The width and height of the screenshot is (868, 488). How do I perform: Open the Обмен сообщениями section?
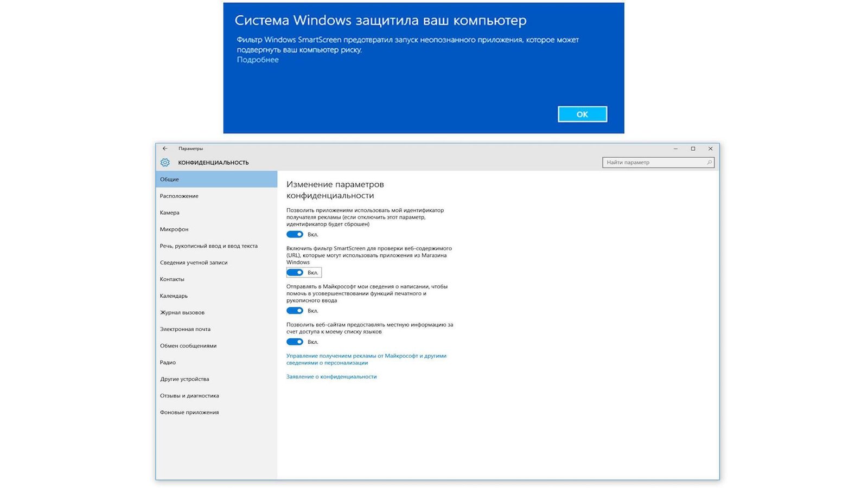pos(216,346)
